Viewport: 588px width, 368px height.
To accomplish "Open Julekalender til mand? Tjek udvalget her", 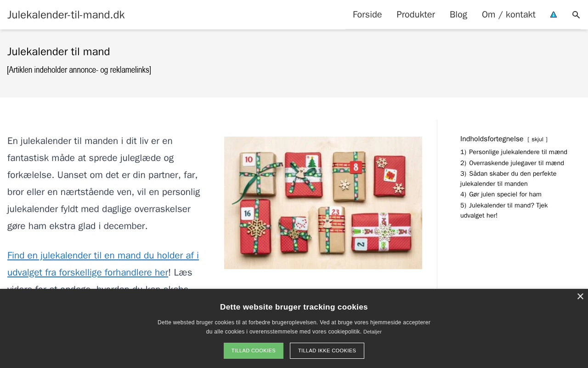I will pyautogui.click(x=504, y=210).
